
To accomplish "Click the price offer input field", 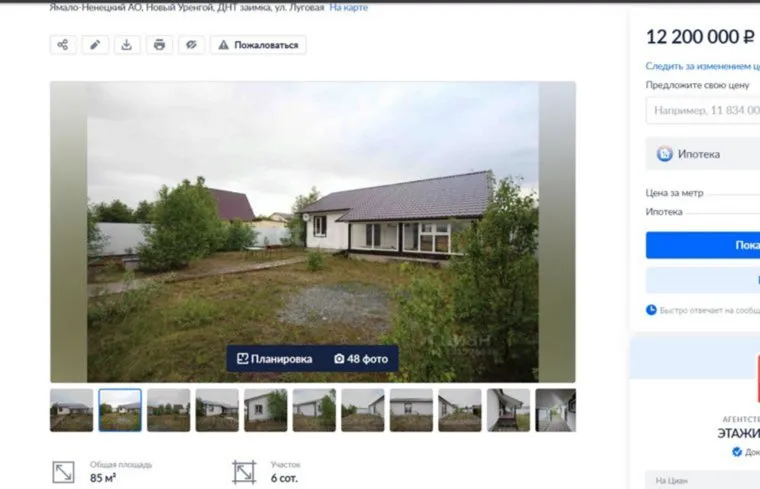I will 703,110.
